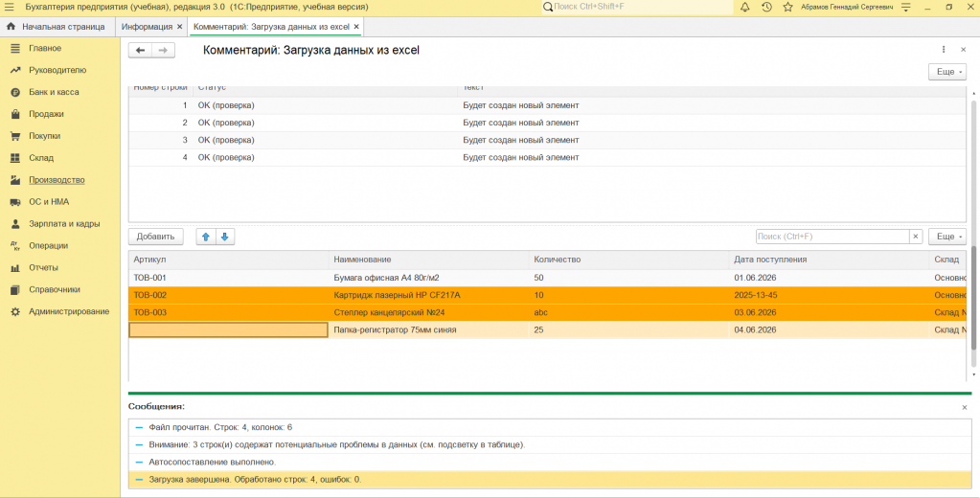
Task: Select Бумага офисная А4 80г/м2 cell
Action: point(429,278)
